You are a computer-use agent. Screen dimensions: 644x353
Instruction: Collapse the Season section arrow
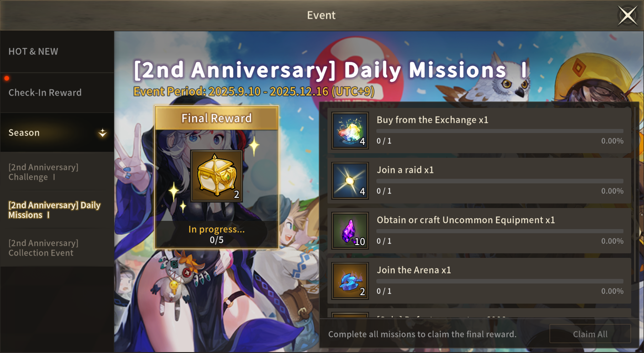[103, 133]
